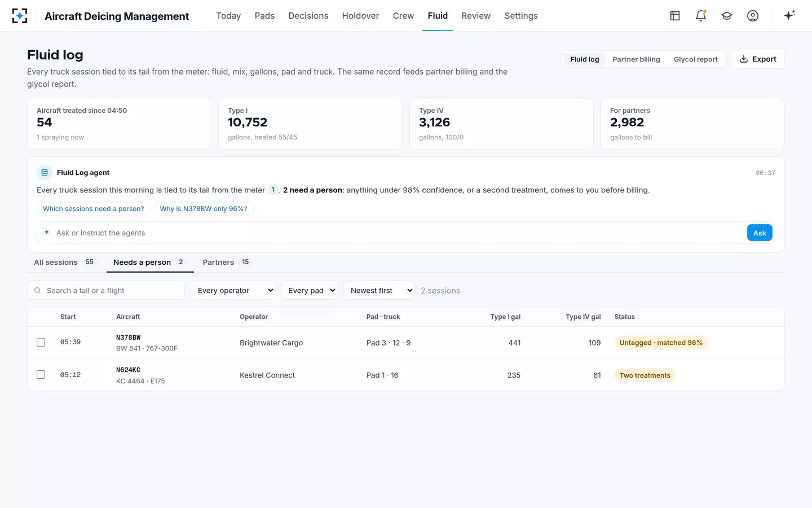Click the Export button

(758, 59)
